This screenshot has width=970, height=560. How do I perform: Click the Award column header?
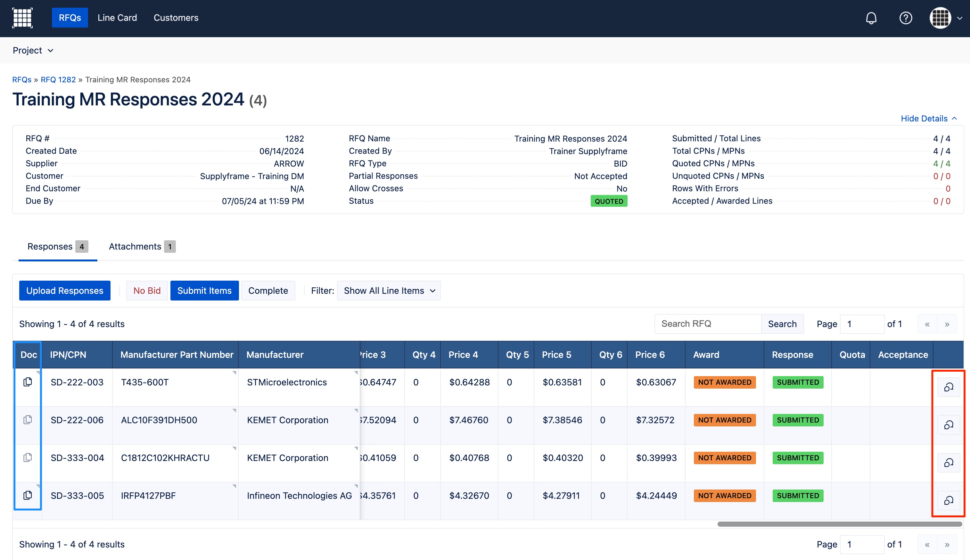[x=724, y=355]
